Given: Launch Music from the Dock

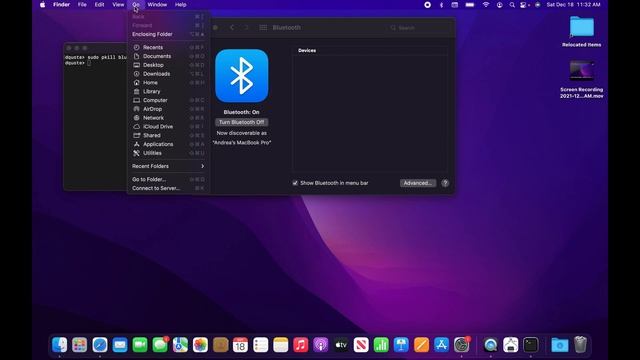Looking at the screenshot, I should coord(301,345).
